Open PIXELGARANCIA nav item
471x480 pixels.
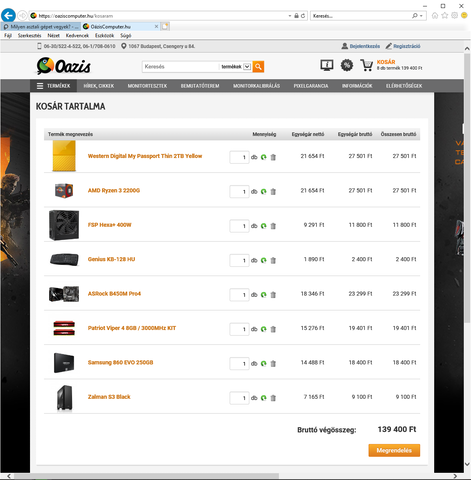pos(311,86)
